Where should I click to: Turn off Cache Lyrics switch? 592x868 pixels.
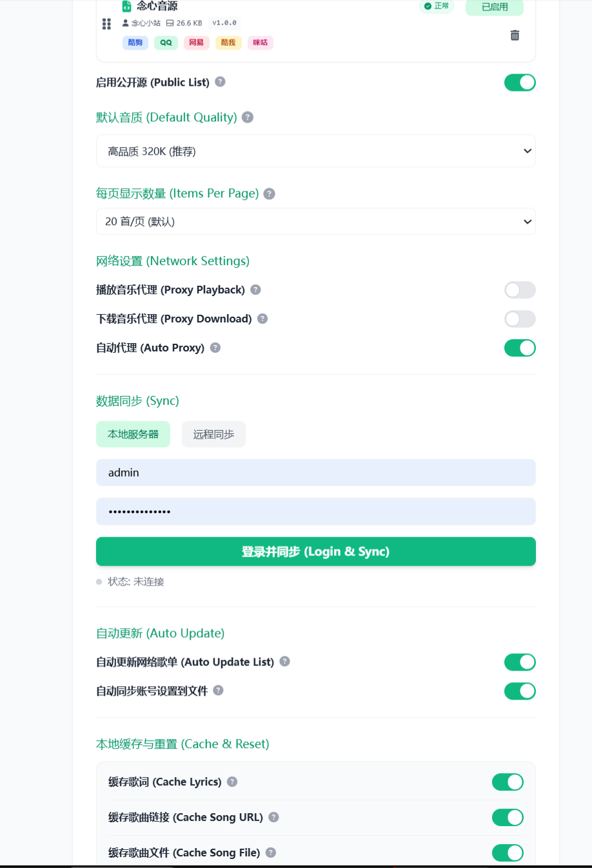tap(508, 782)
